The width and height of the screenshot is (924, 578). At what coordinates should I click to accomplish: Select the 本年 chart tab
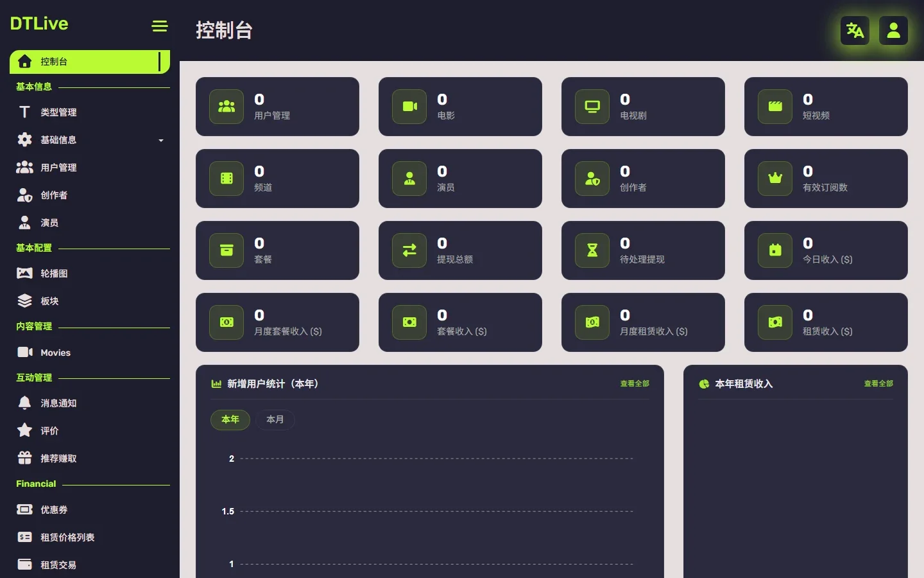coord(230,419)
